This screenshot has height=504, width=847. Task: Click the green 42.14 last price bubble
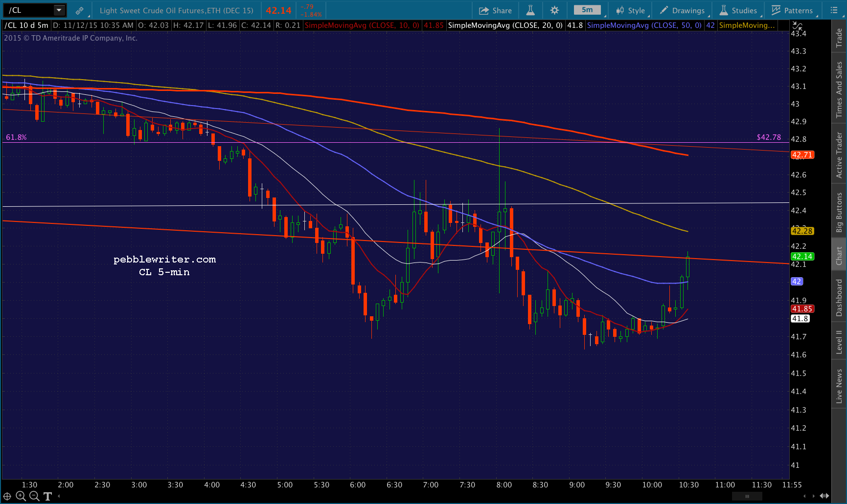tap(802, 256)
